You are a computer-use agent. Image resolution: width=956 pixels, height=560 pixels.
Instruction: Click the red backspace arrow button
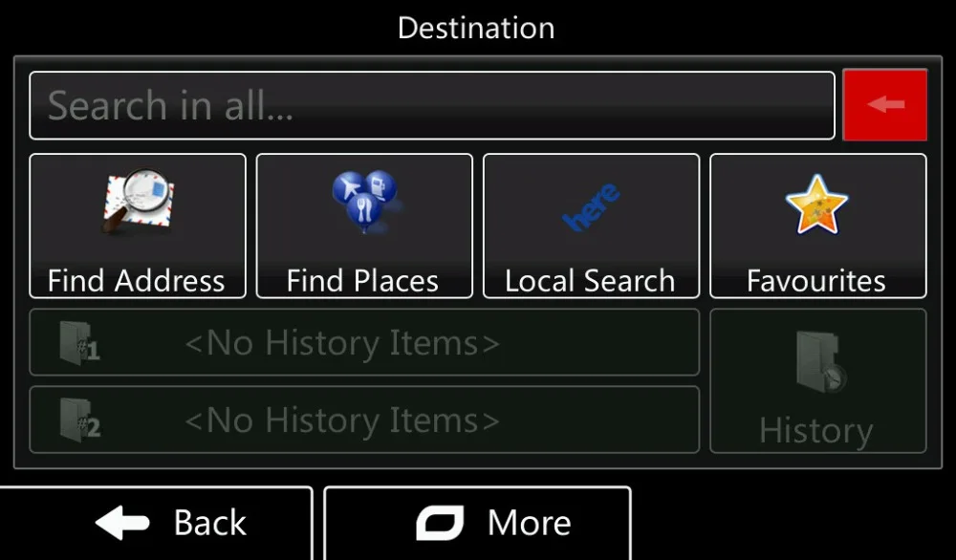pos(884,105)
